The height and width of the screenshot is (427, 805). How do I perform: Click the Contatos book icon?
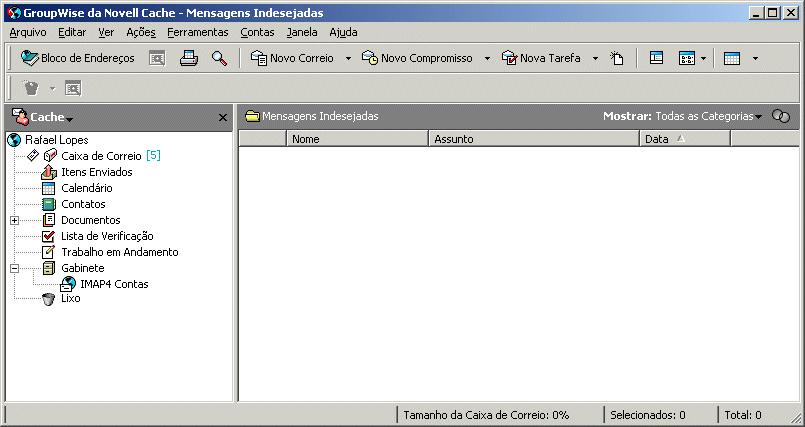[x=49, y=204]
